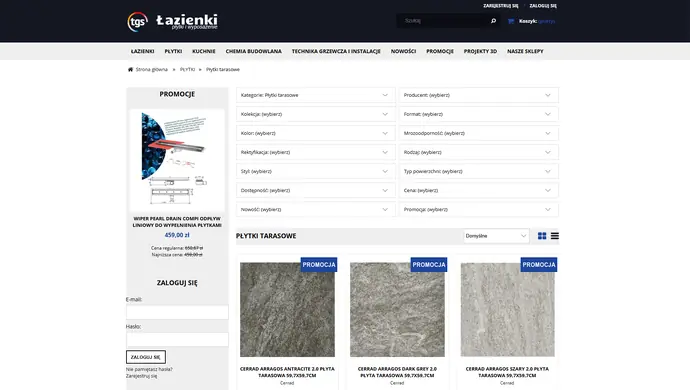Click Zarejestruj się link below login
Image resolution: width=690 pixels, height=390 pixels.
pyautogui.click(x=141, y=376)
